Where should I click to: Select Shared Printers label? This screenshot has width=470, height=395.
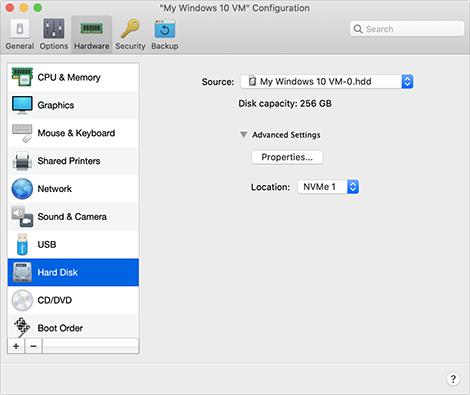69,161
